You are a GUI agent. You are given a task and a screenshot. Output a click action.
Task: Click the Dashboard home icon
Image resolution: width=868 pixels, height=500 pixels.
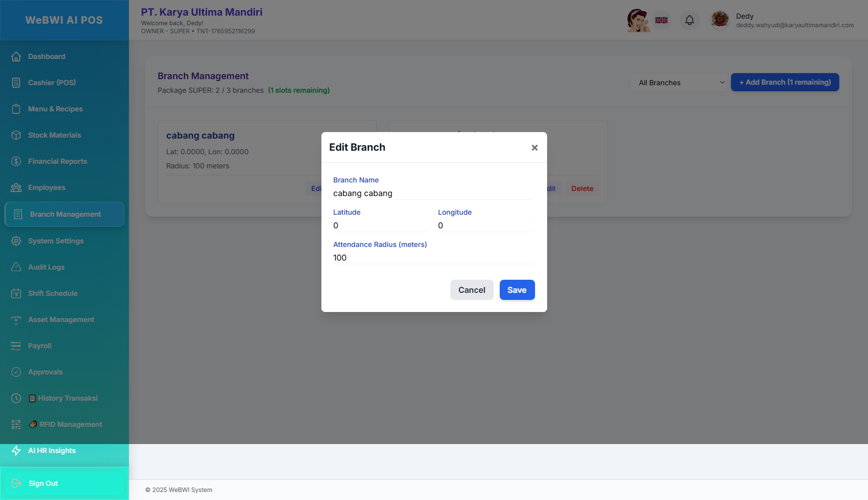(x=16, y=56)
